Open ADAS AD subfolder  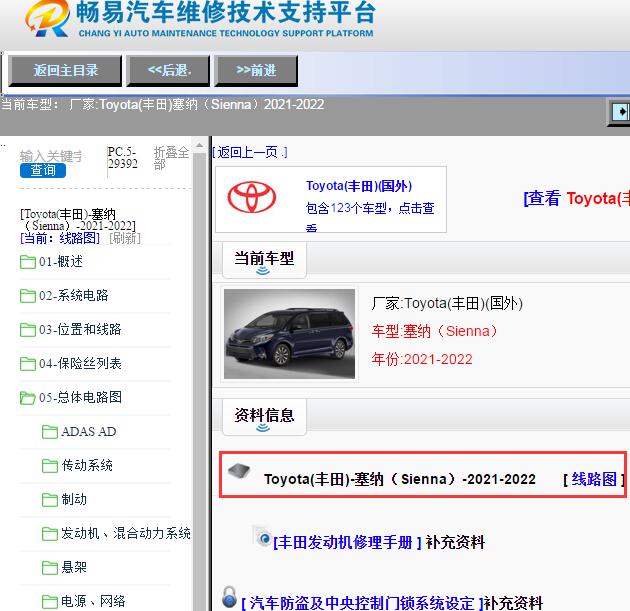88,432
